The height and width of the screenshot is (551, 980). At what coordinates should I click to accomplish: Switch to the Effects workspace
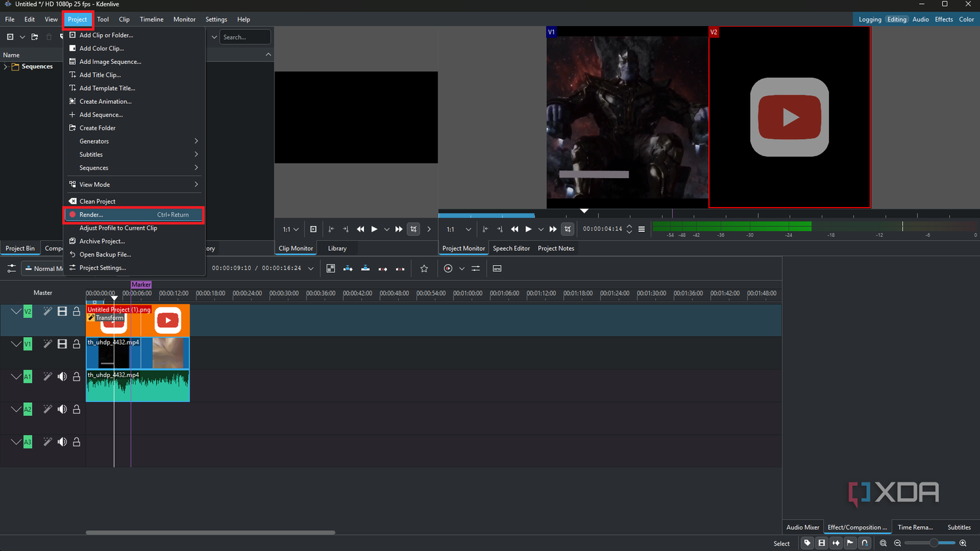pos(943,20)
